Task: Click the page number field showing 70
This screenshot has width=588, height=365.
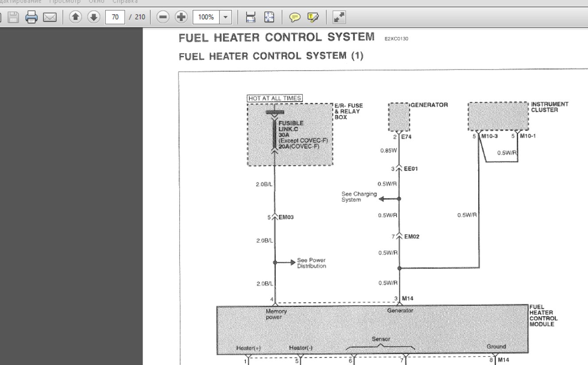Action: [115, 17]
